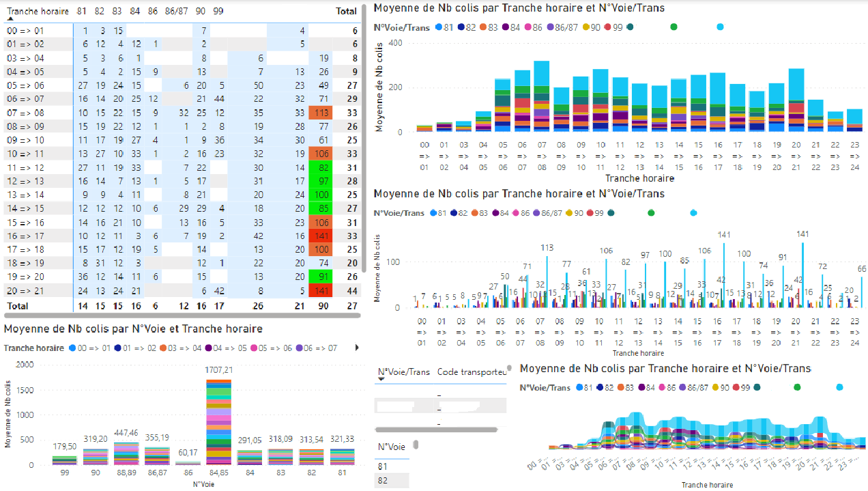Select legend item 81 in stacked column chart

pyautogui.click(x=444, y=27)
